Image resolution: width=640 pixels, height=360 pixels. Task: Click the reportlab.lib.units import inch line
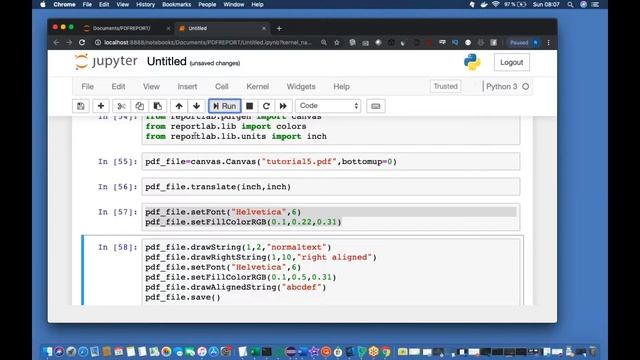pos(236,136)
